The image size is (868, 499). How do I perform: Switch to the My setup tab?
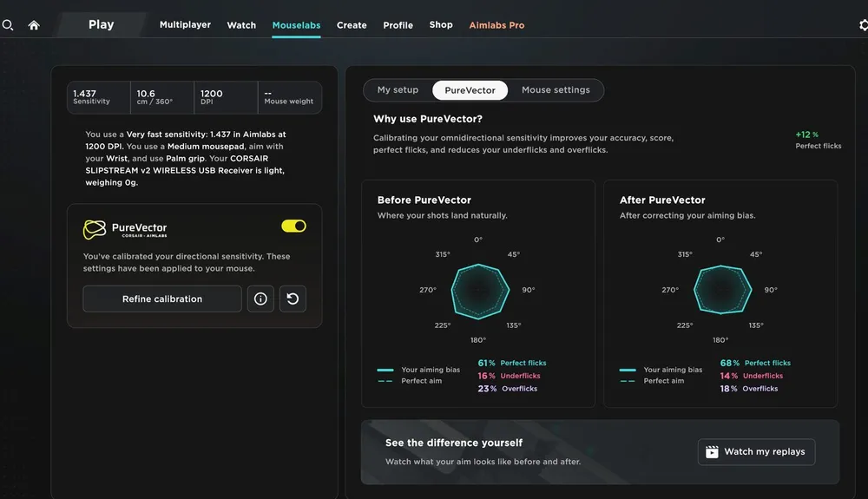[398, 89]
